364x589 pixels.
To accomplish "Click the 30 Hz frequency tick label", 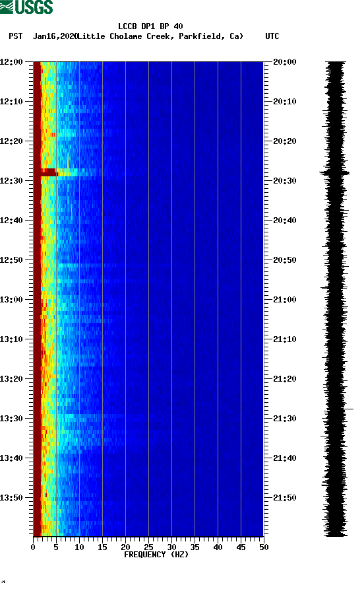I will 171,547.
